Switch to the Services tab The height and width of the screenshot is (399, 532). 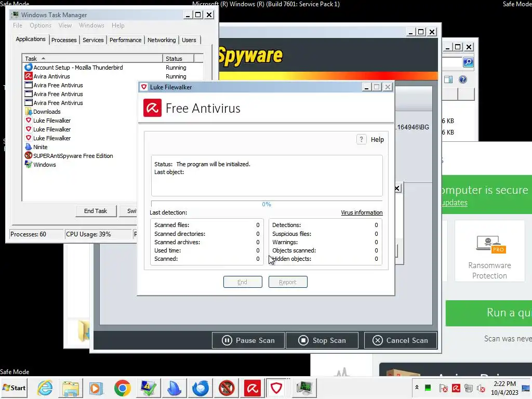tap(93, 40)
